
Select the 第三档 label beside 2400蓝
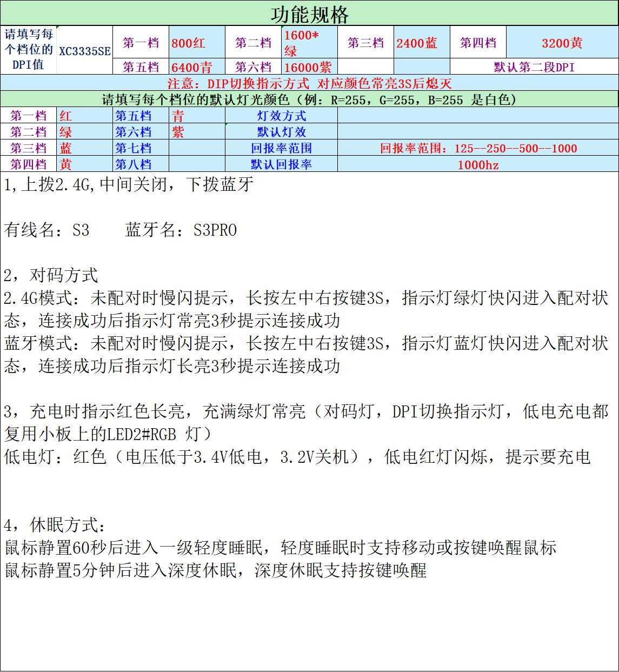tap(365, 42)
